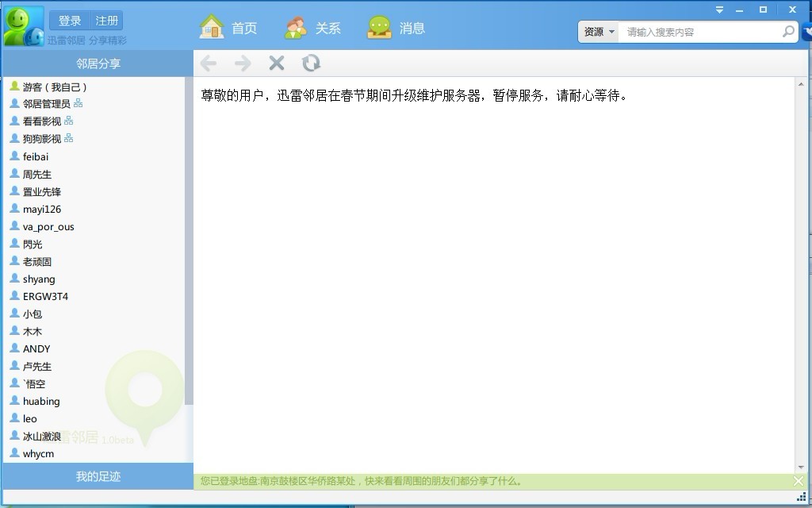Click the browser back arrow

pos(208,63)
